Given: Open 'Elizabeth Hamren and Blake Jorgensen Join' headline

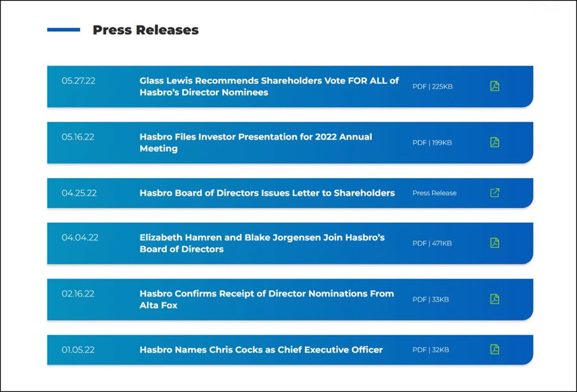Looking at the screenshot, I should (262, 243).
